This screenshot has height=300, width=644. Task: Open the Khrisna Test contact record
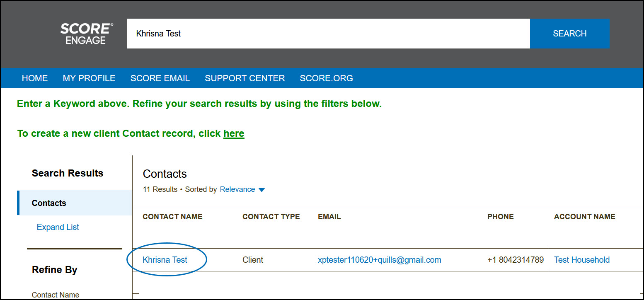pos(165,260)
